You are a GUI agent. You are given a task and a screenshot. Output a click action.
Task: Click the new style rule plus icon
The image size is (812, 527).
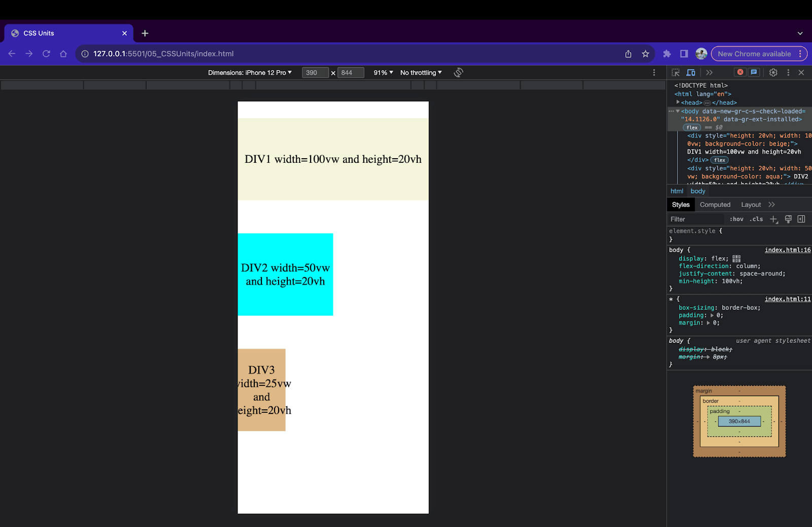(x=773, y=219)
